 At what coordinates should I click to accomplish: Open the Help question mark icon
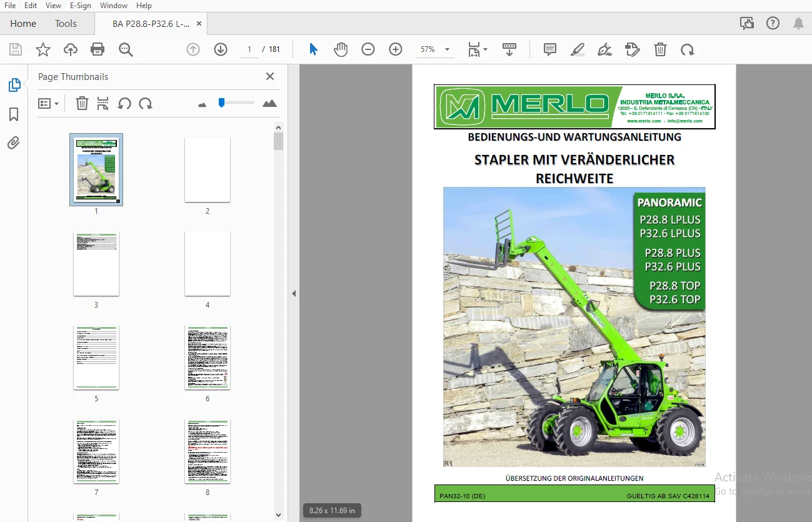pyautogui.click(x=773, y=24)
